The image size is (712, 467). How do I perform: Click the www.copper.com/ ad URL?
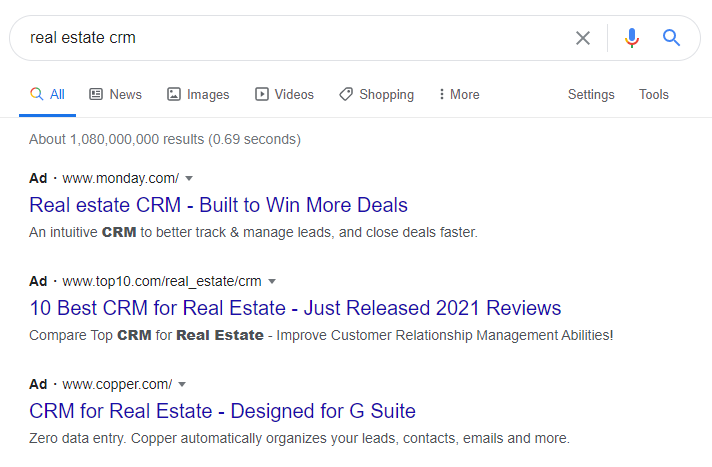117,384
